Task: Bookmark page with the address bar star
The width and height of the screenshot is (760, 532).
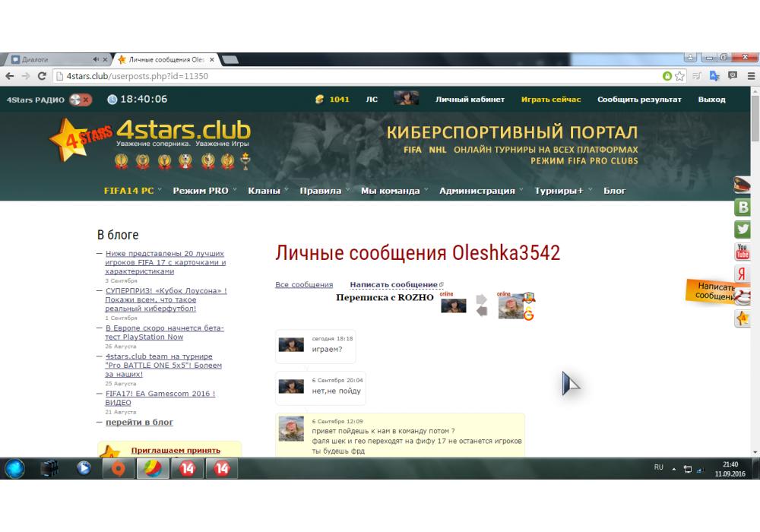Action: (x=679, y=76)
